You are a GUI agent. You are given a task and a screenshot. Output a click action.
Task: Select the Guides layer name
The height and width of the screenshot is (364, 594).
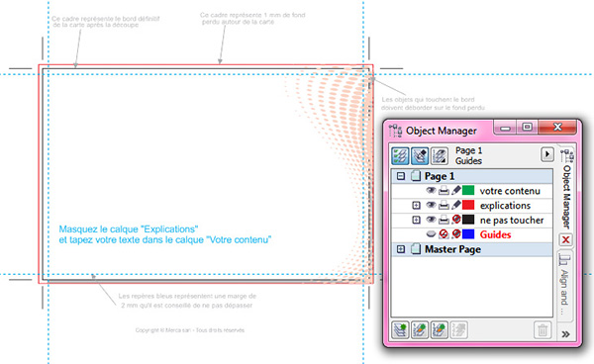click(x=496, y=234)
